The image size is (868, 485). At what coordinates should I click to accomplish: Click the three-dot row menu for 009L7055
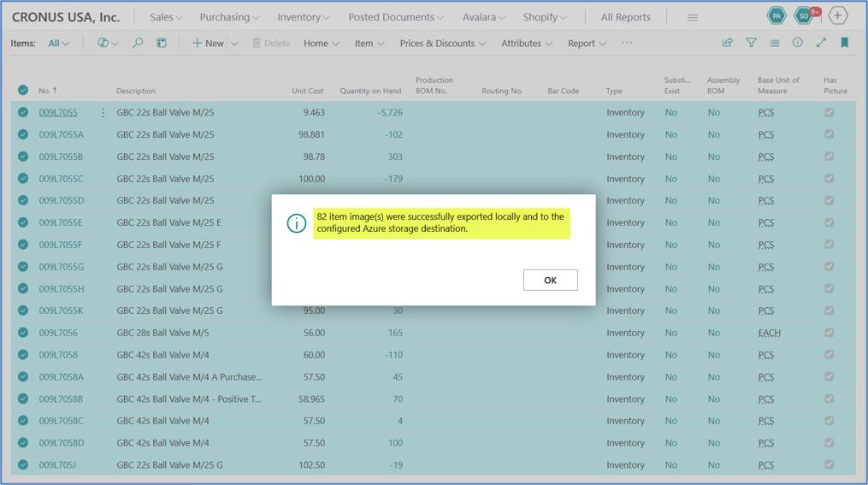[x=103, y=112]
